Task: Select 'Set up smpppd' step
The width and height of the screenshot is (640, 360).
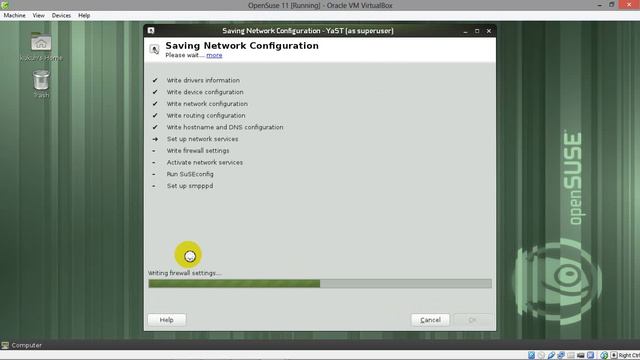Action: pos(190,186)
